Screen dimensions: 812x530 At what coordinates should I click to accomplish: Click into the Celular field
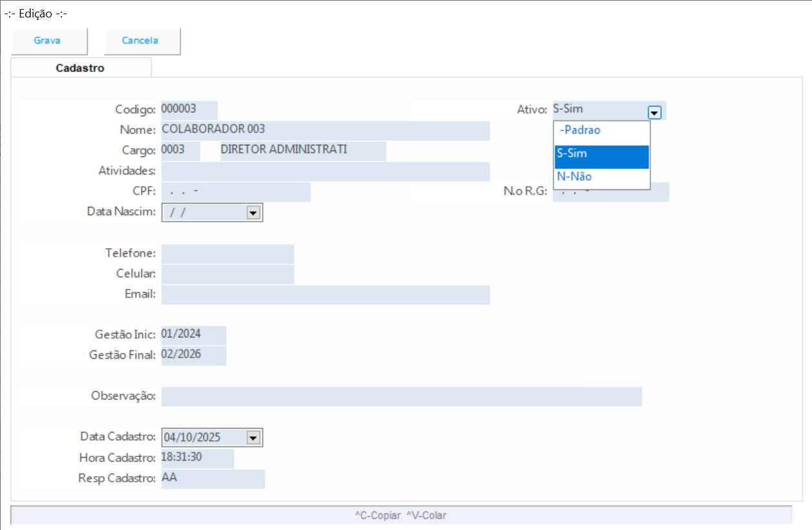pyautogui.click(x=227, y=274)
